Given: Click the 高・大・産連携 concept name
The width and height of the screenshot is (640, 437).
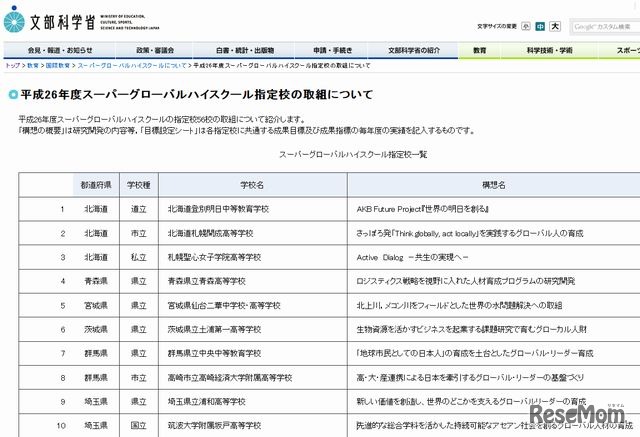Looking at the screenshot, I should coord(470,378).
